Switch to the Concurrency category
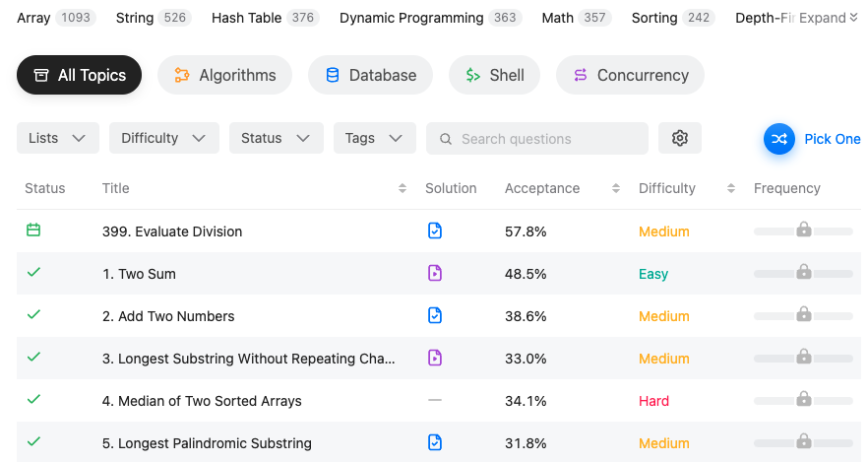Screen dimensions: 868x462 630,75
